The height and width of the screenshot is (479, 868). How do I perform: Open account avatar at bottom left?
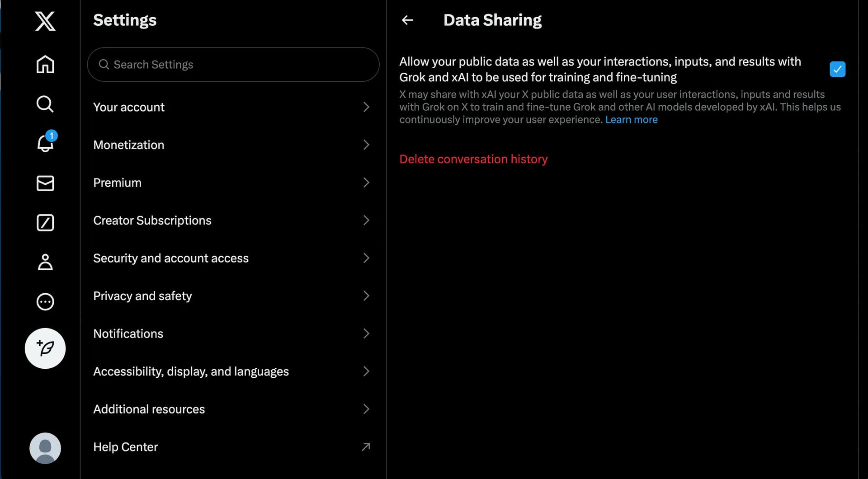(45, 448)
